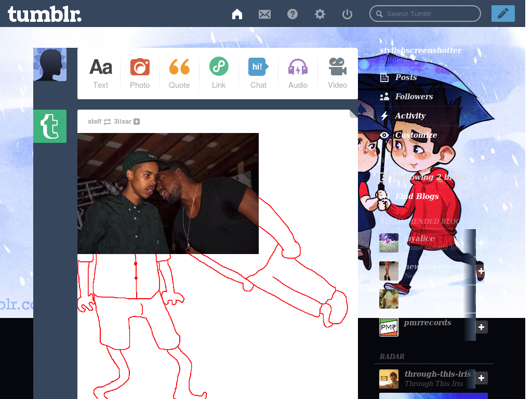Open the Followers menu item
This screenshot has width=532, height=399.
click(414, 97)
